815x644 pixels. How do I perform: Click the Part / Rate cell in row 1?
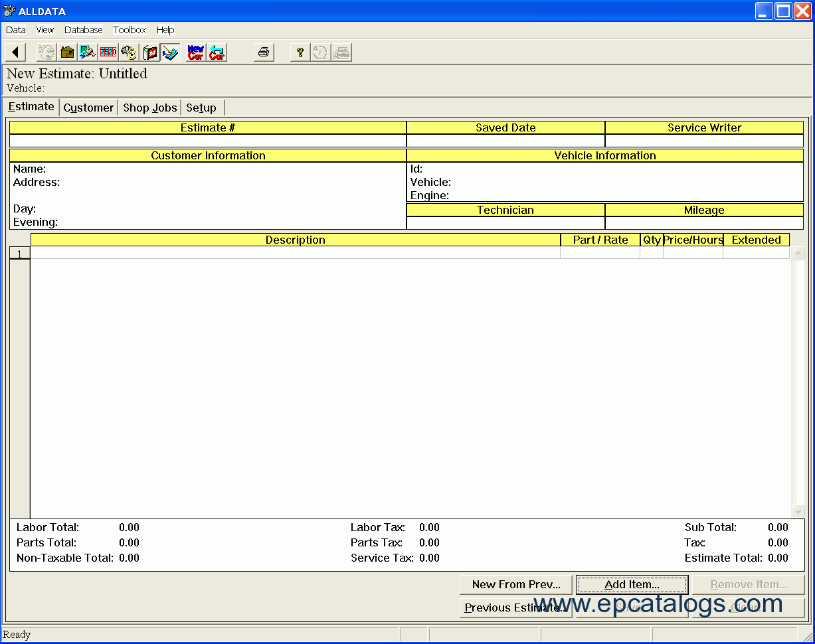600,253
